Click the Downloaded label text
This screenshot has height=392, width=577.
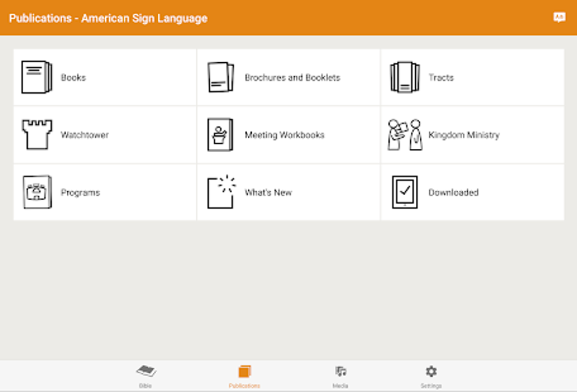[x=453, y=192]
